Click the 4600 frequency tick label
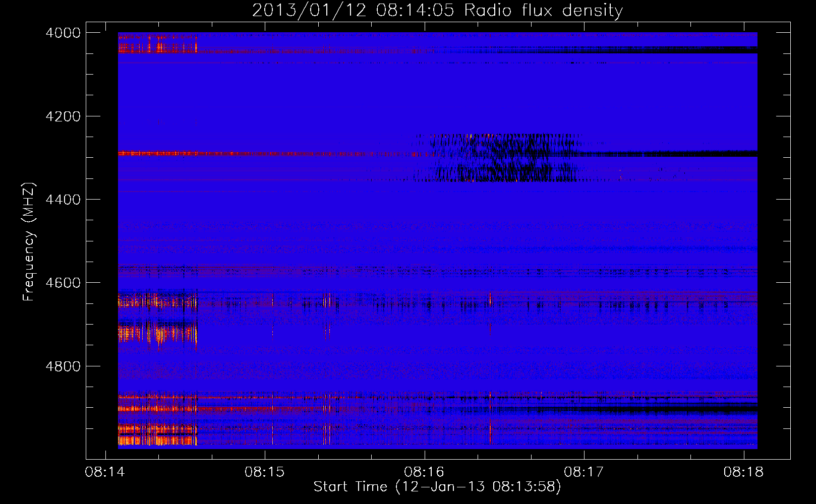The image size is (816, 504). click(63, 283)
